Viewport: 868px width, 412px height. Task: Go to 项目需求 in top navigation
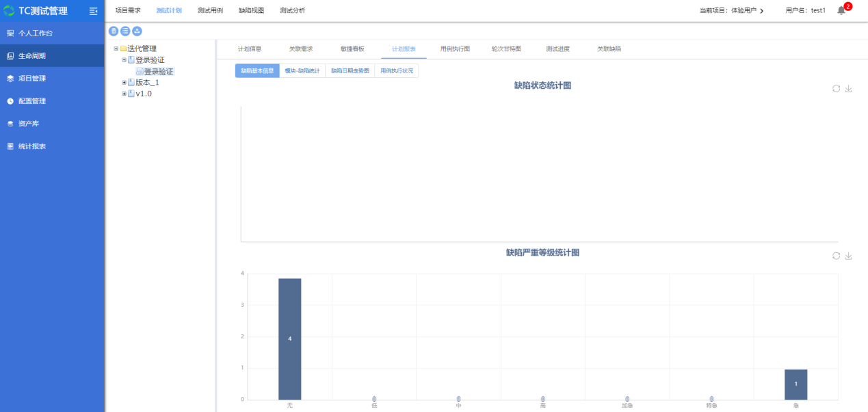(128, 11)
